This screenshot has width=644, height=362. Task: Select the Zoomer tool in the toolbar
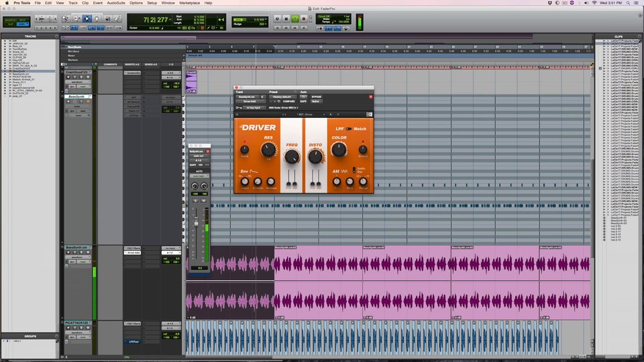[x=65, y=18]
